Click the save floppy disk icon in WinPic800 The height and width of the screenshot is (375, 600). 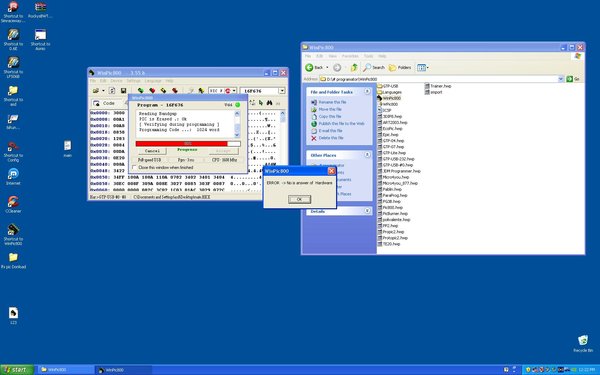[x=123, y=91]
